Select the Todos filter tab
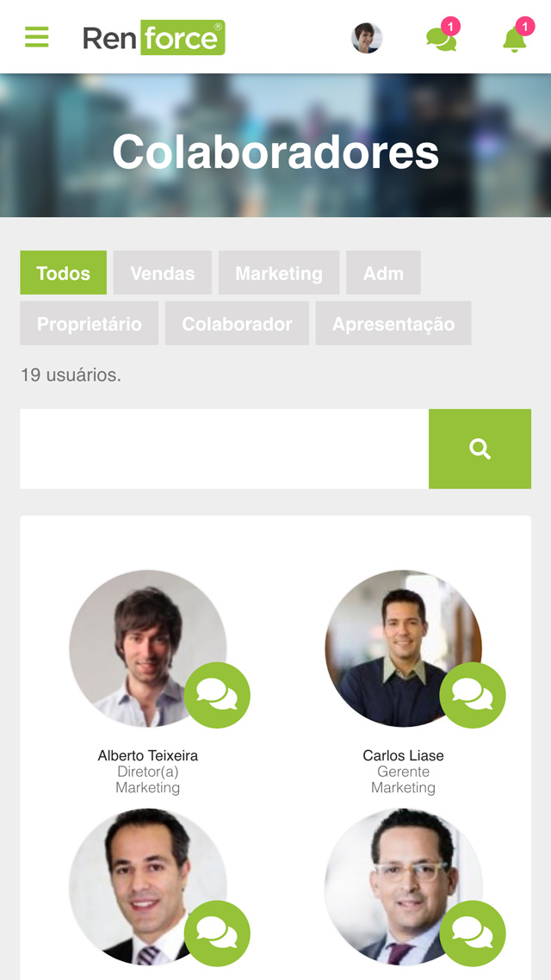 (x=63, y=272)
